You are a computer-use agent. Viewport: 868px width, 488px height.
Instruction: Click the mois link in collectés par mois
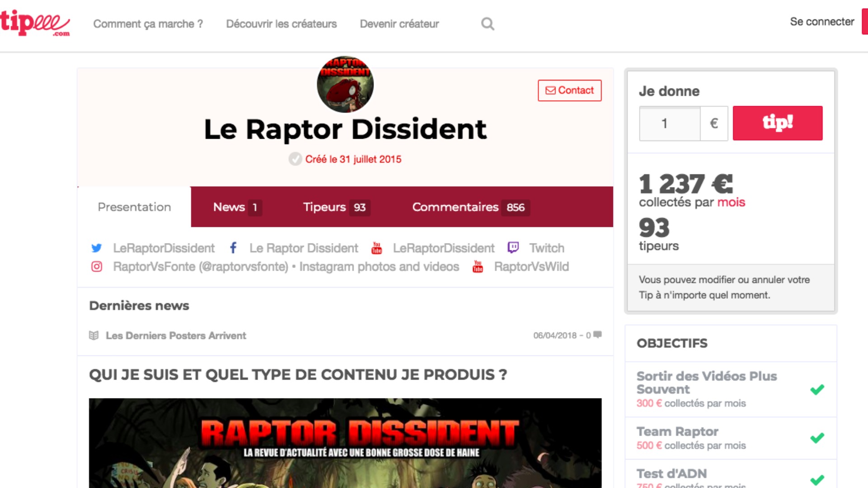point(731,202)
